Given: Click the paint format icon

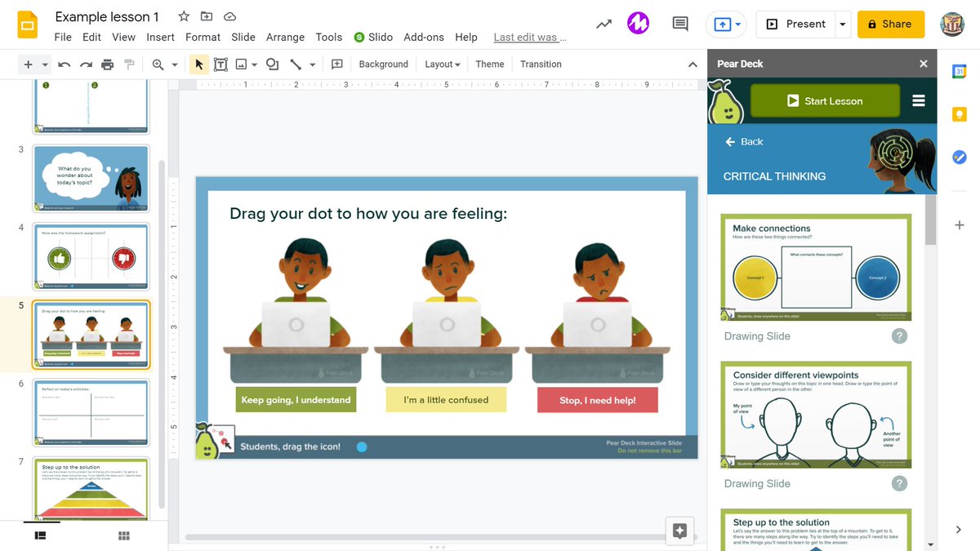Looking at the screenshot, I should (x=128, y=64).
